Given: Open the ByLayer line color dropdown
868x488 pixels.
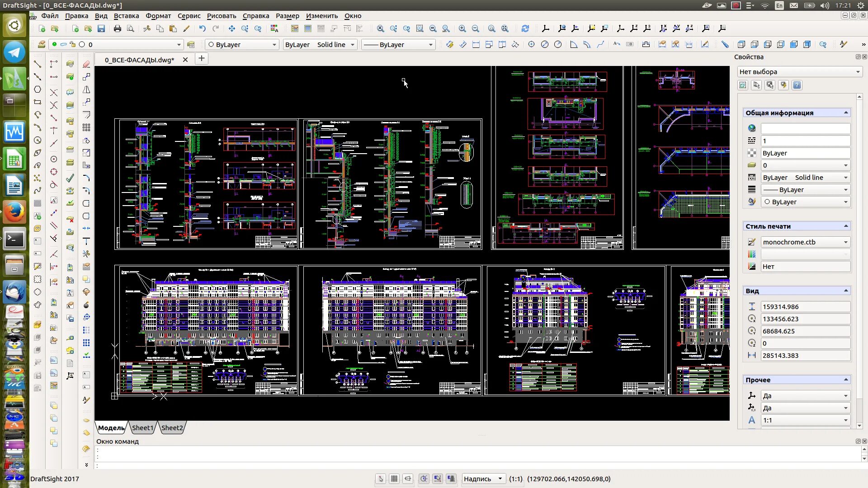Looking at the screenshot, I should [x=242, y=44].
